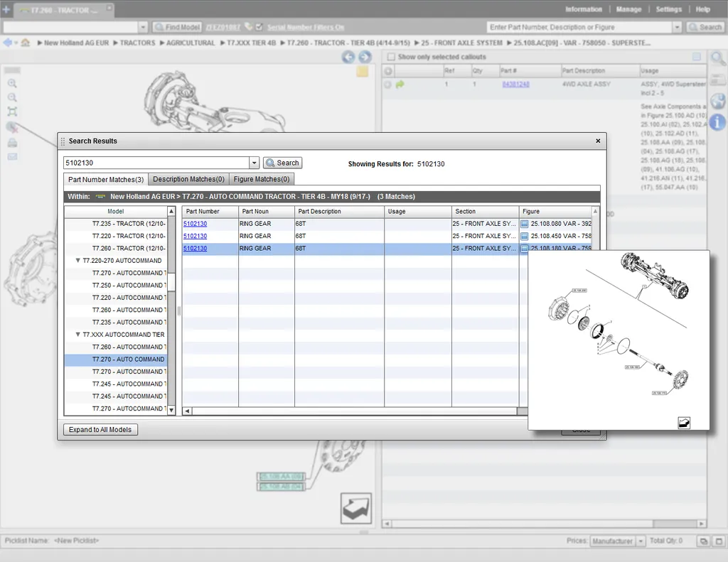Open part number link 84381248
This screenshot has height=562, width=728.
tap(516, 85)
